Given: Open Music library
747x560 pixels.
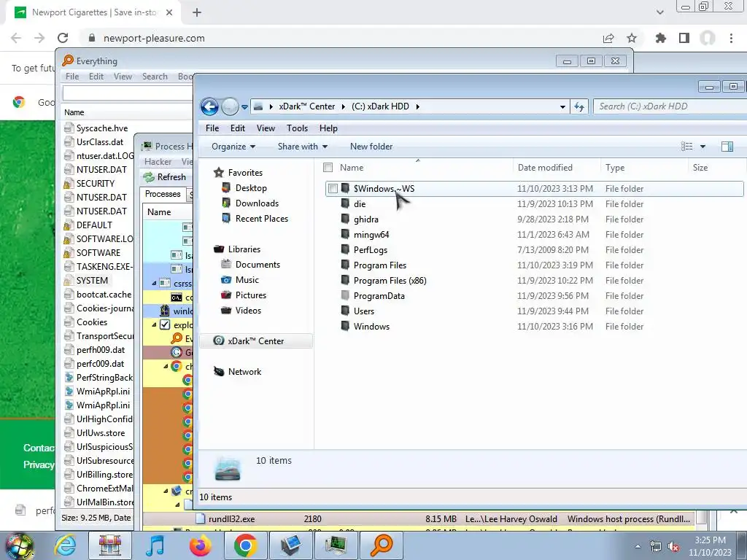Looking at the screenshot, I should click(x=247, y=279).
